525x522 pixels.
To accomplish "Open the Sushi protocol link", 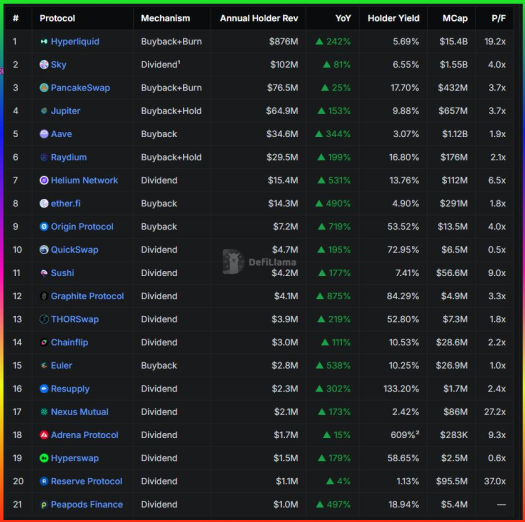I will (62, 273).
